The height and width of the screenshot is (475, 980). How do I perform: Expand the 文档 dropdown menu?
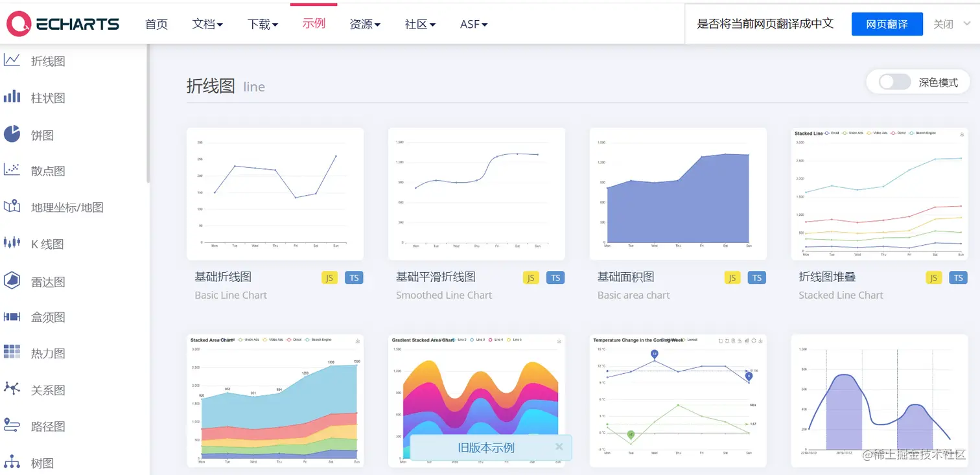pos(207,24)
